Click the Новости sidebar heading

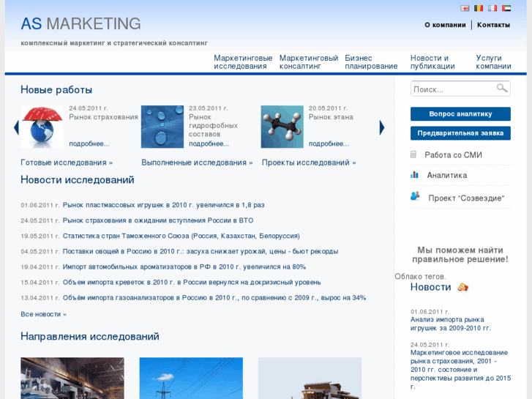pyautogui.click(x=430, y=287)
